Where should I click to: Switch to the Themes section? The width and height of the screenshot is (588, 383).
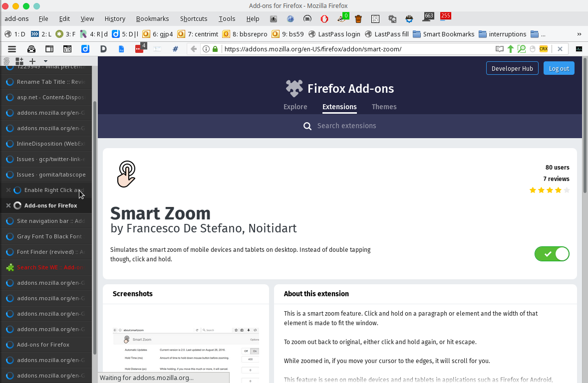tap(384, 107)
